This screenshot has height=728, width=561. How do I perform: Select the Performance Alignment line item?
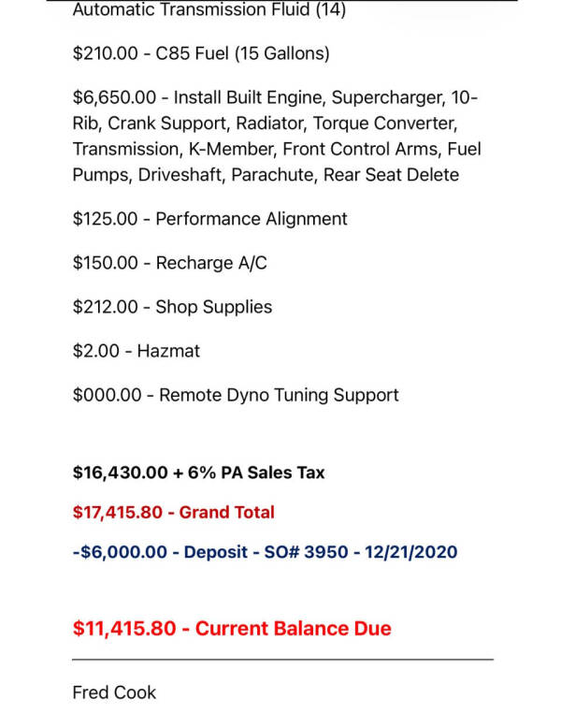tap(209, 219)
